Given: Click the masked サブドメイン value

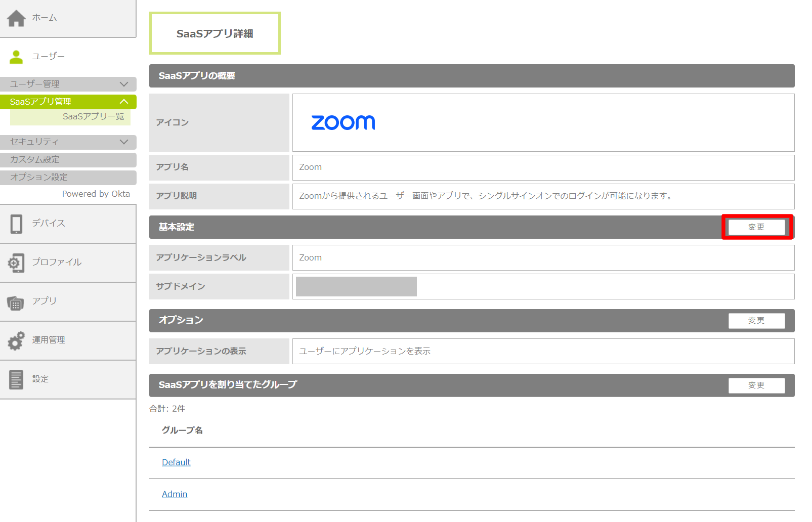Looking at the screenshot, I should (356, 286).
